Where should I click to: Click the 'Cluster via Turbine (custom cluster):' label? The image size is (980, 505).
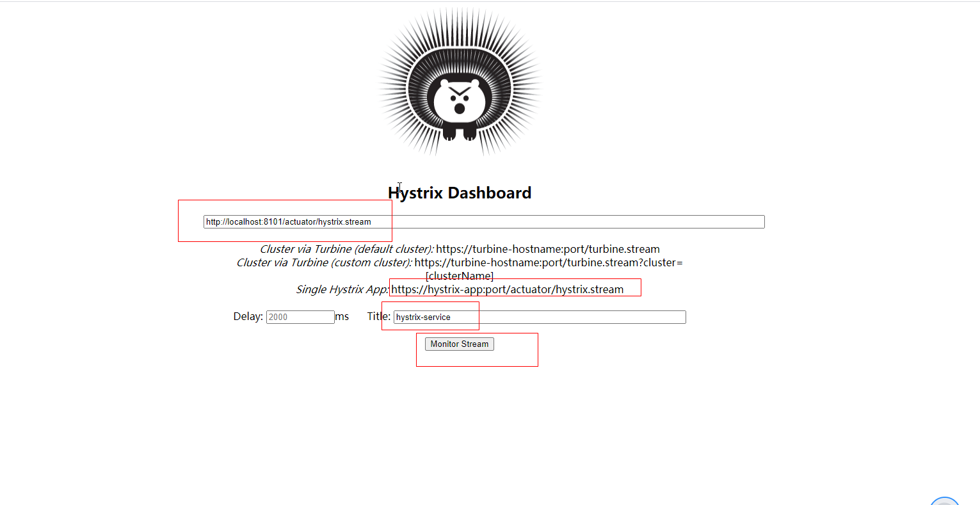click(x=325, y=262)
